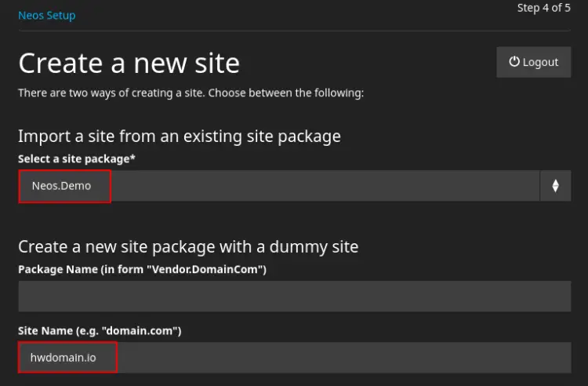This screenshot has height=386, width=588.
Task: Open the Neos Setup link
Action: pyautogui.click(x=47, y=16)
